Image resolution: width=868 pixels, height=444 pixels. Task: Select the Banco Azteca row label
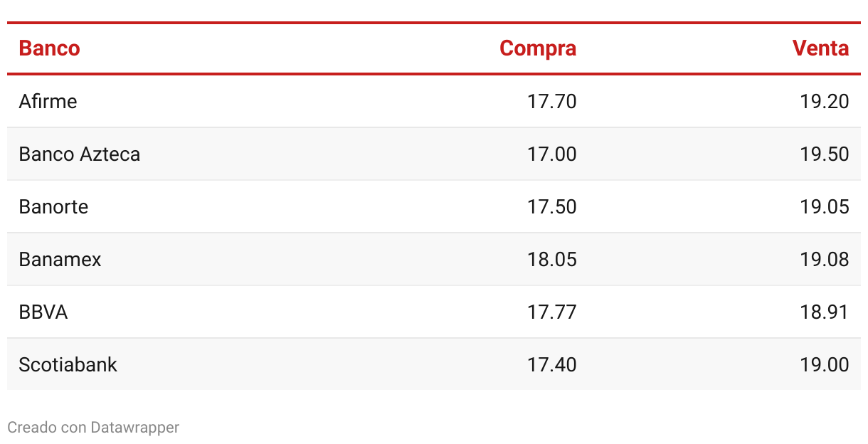pos(80,154)
